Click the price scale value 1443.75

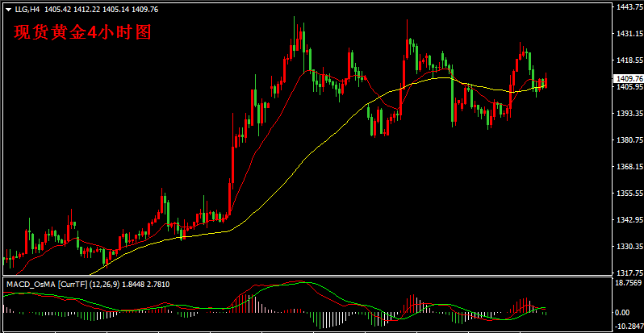click(629, 6)
